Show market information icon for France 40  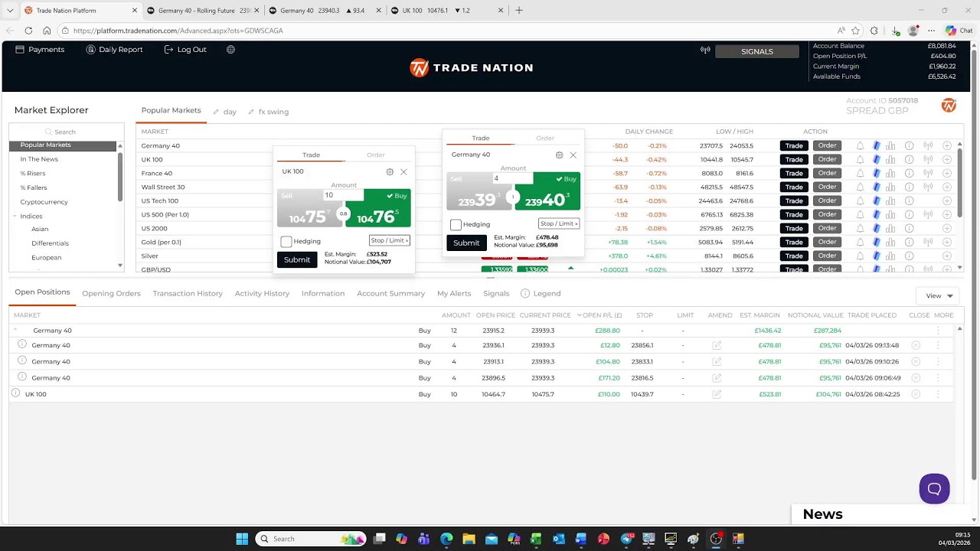[x=909, y=173]
